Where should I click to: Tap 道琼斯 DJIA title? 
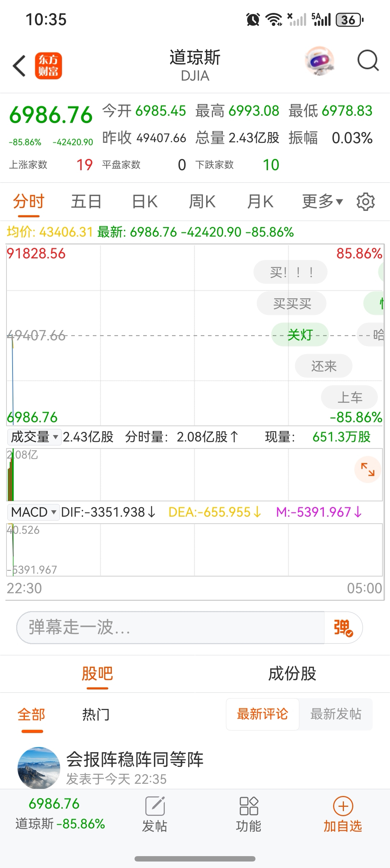coord(195,65)
